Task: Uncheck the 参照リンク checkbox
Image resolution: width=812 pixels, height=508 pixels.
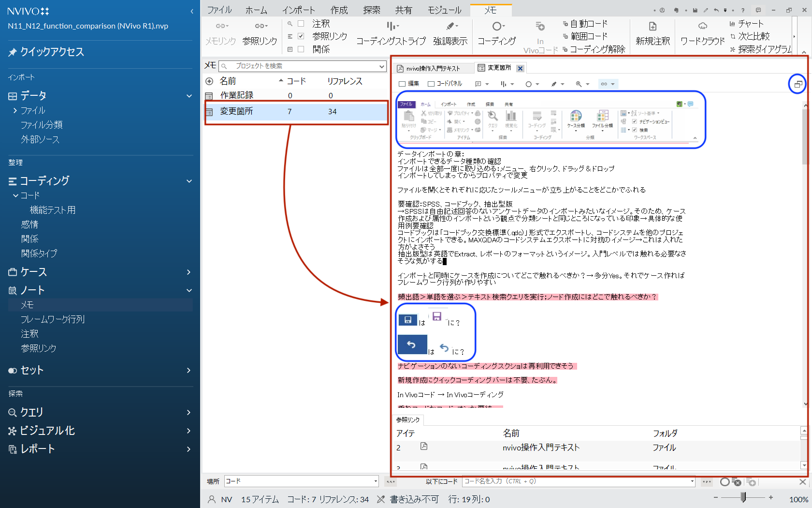Action: 301,36
